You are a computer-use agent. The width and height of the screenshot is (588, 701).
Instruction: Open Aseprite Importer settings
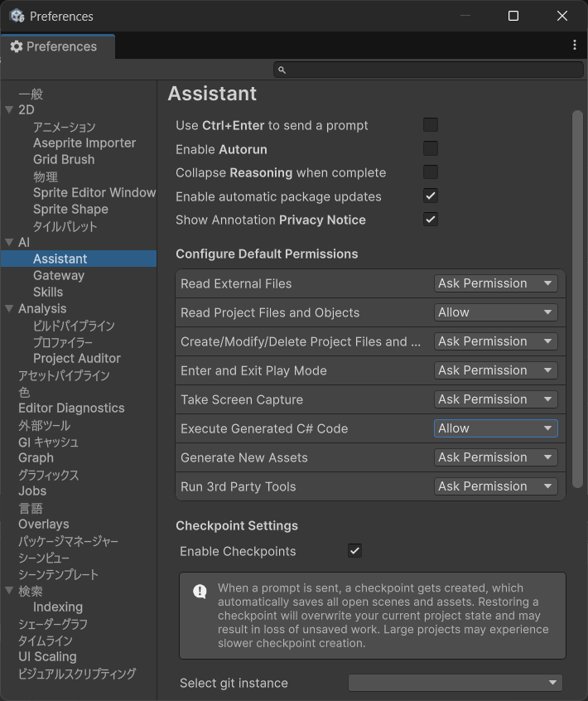[x=84, y=143]
